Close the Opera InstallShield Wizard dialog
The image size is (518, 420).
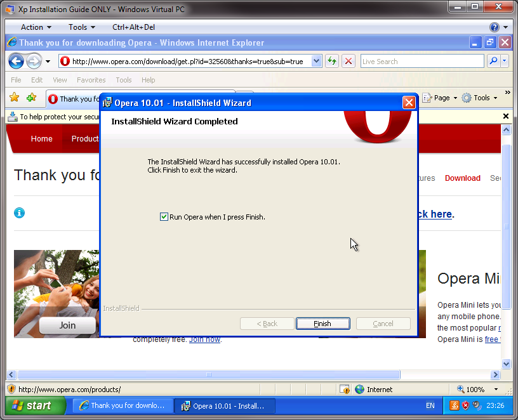[x=409, y=103]
